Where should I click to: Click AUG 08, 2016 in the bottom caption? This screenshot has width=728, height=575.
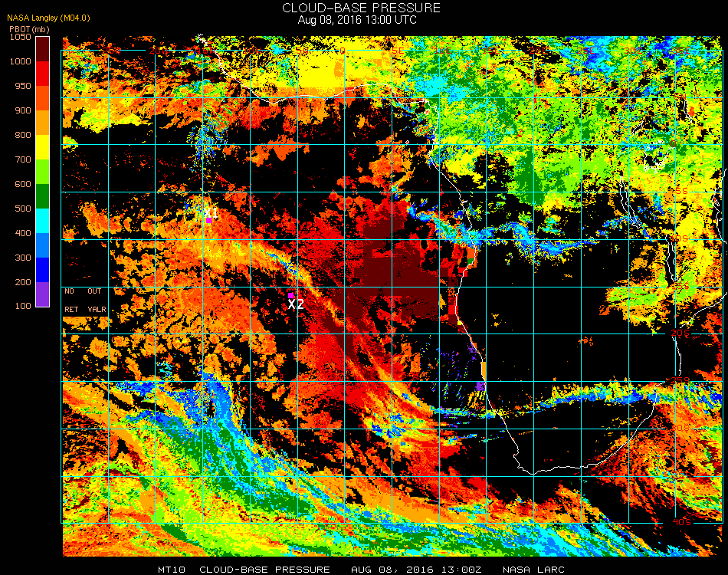[392, 570]
